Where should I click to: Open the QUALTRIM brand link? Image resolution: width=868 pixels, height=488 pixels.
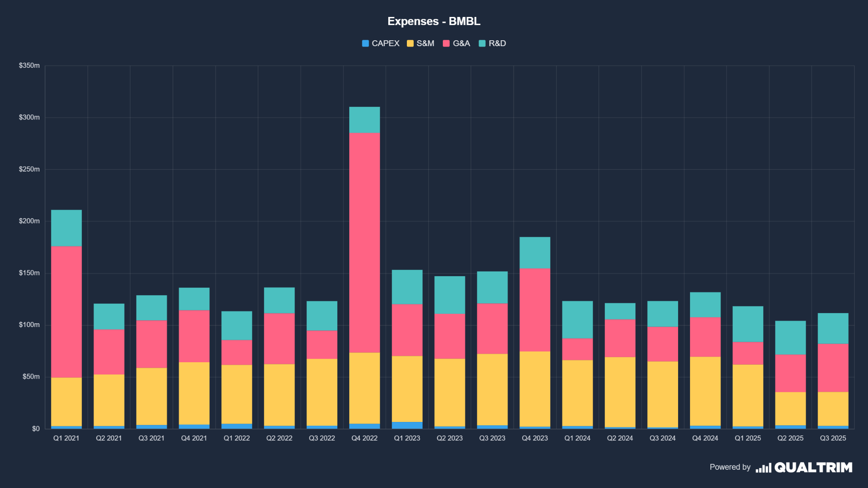pyautogui.click(x=813, y=467)
